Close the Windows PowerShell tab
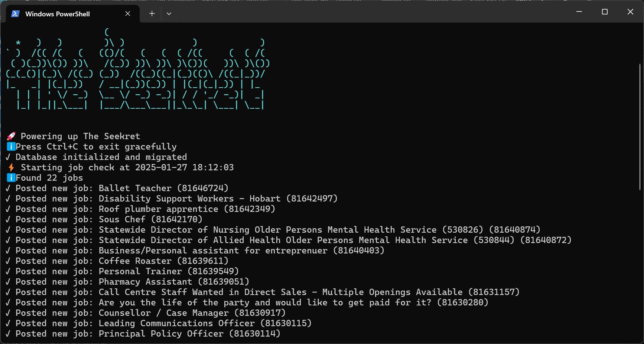 click(128, 14)
